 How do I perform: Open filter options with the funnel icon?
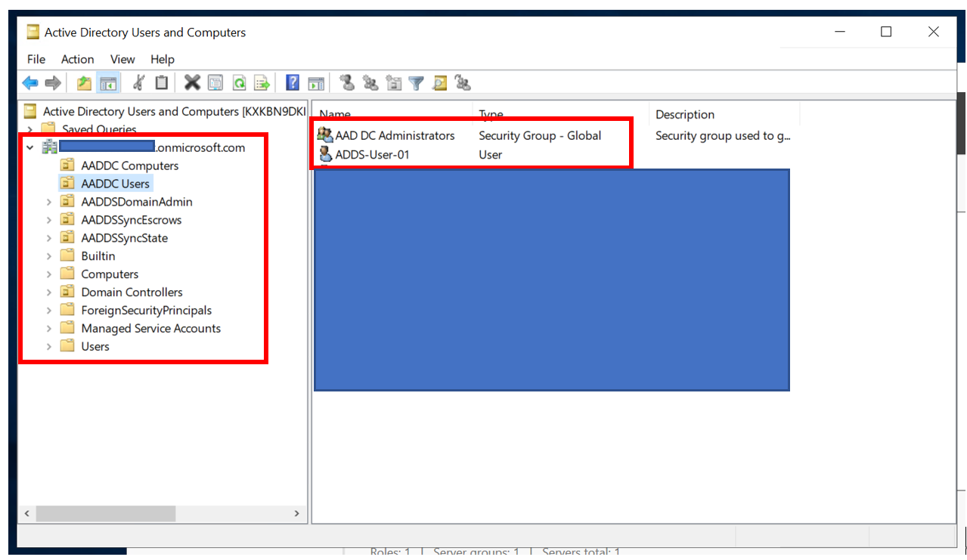[416, 83]
